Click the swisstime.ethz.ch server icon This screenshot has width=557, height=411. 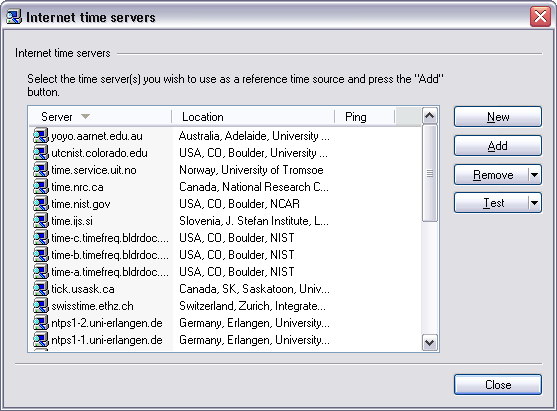pos(41,306)
